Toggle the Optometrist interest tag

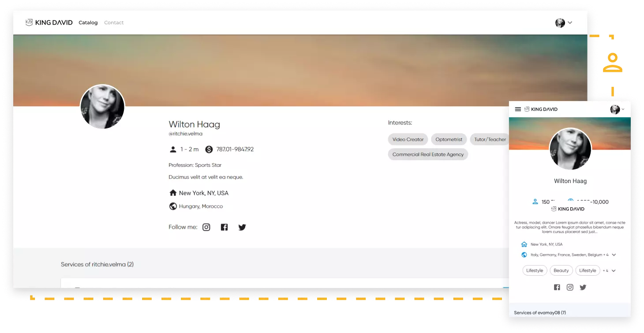click(x=449, y=139)
